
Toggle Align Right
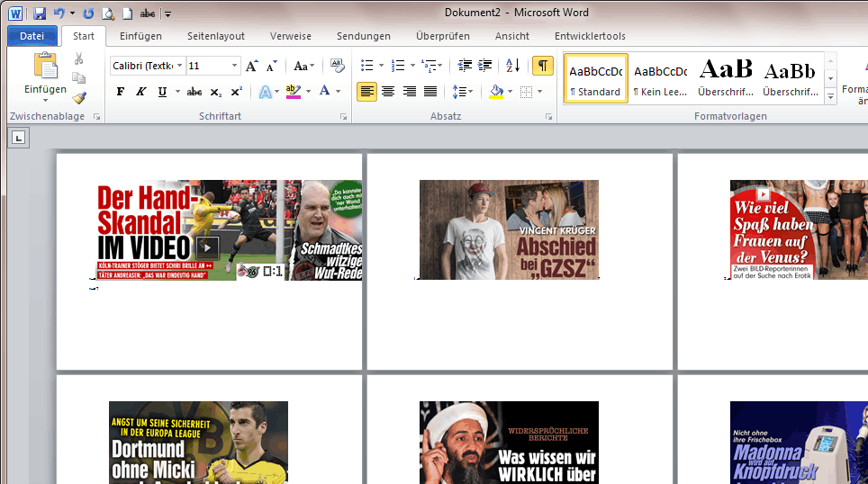pyautogui.click(x=409, y=91)
